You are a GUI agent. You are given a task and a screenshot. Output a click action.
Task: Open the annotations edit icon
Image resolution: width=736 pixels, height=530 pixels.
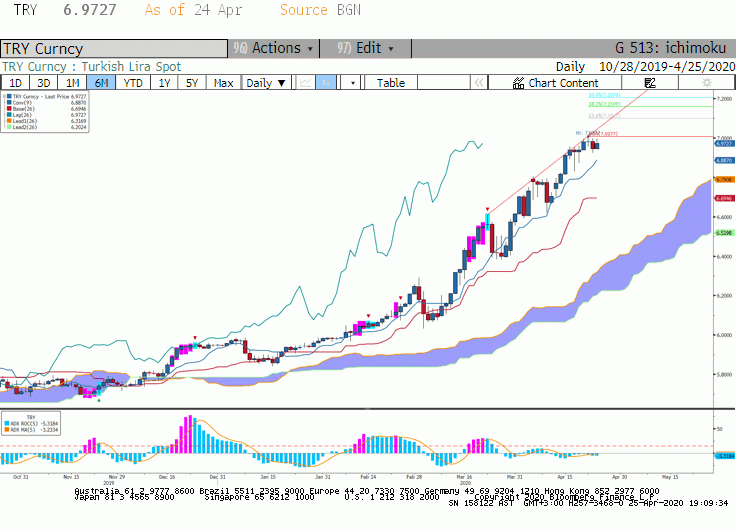(650, 83)
